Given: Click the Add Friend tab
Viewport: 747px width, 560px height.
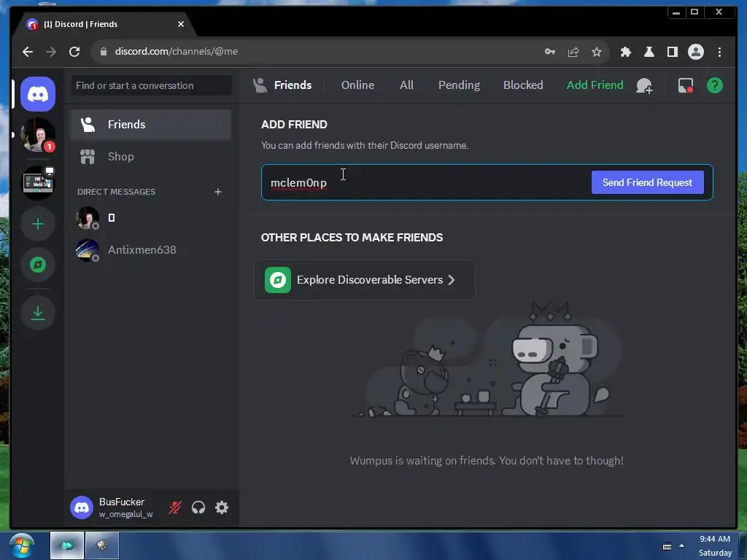Looking at the screenshot, I should click(595, 85).
